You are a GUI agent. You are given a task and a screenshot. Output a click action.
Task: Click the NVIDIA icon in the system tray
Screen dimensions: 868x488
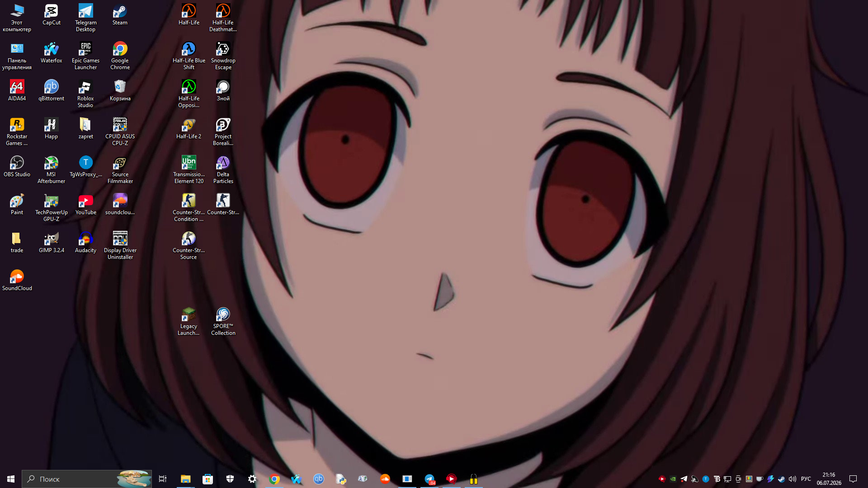pos(673,479)
